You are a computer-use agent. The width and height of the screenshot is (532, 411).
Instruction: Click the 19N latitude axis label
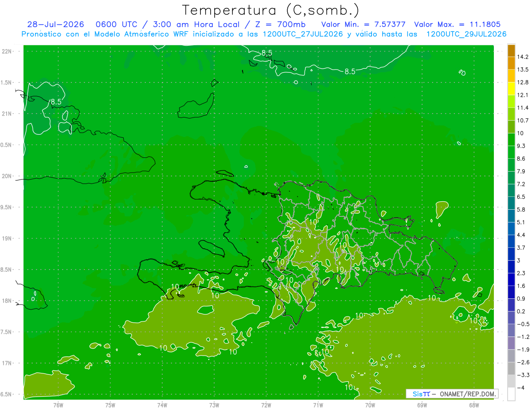pyautogui.click(x=7, y=239)
